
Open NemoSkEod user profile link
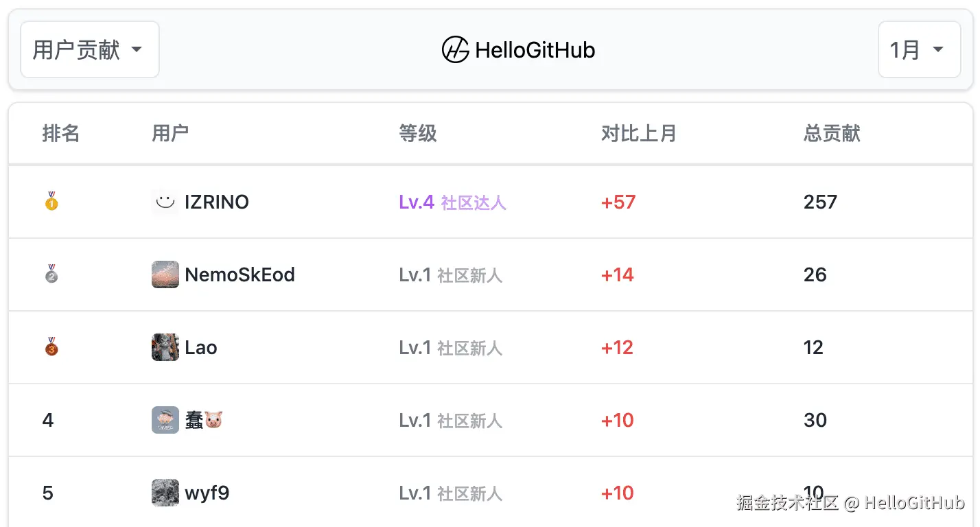(x=240, y=274)
